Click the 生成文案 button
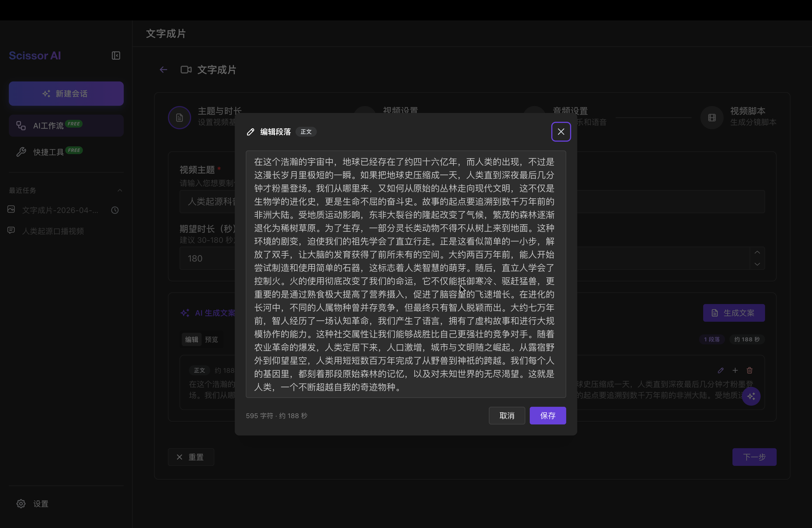Image resolution: width=812 pixels, height=528 pixels. (734, 313)
